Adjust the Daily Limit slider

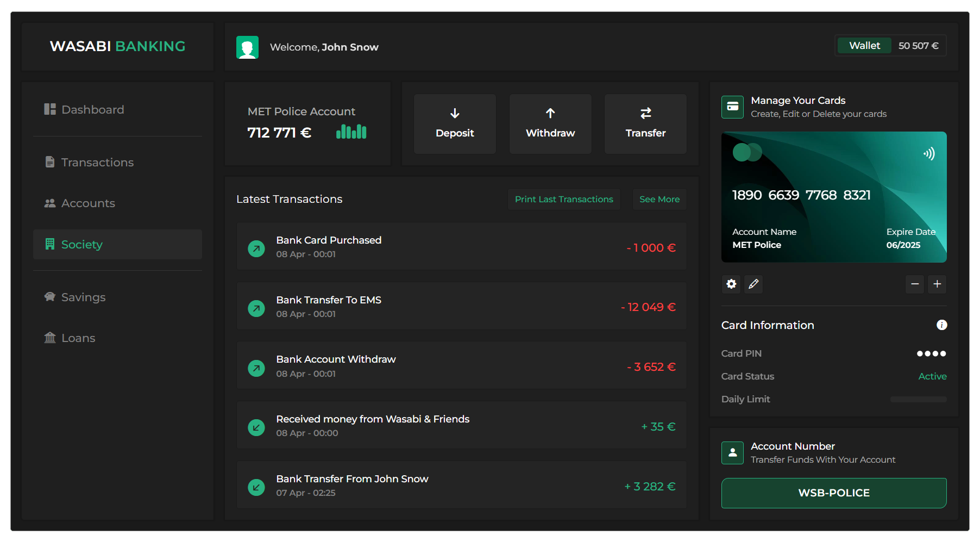pos(918,399)
